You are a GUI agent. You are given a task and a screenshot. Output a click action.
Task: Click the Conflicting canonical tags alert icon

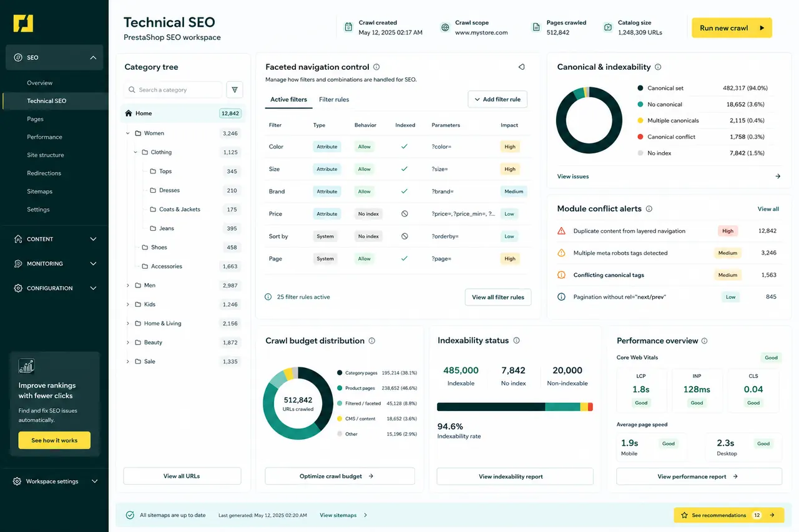(x=561, y=275)
